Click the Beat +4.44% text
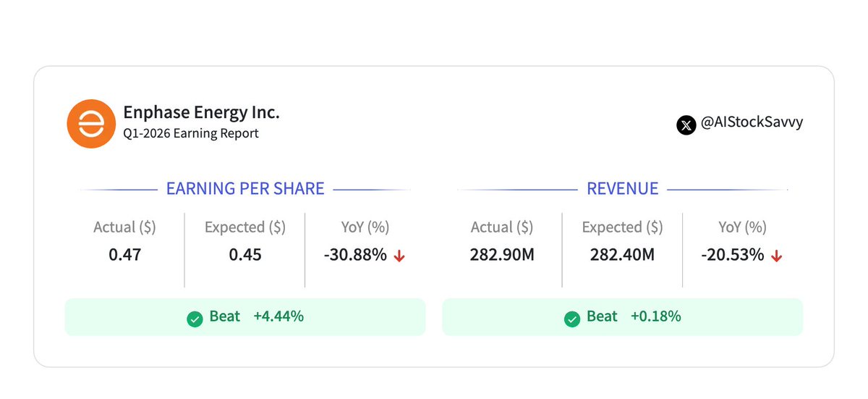The width and height of the screenshot is (868, 399). point(256,316)
